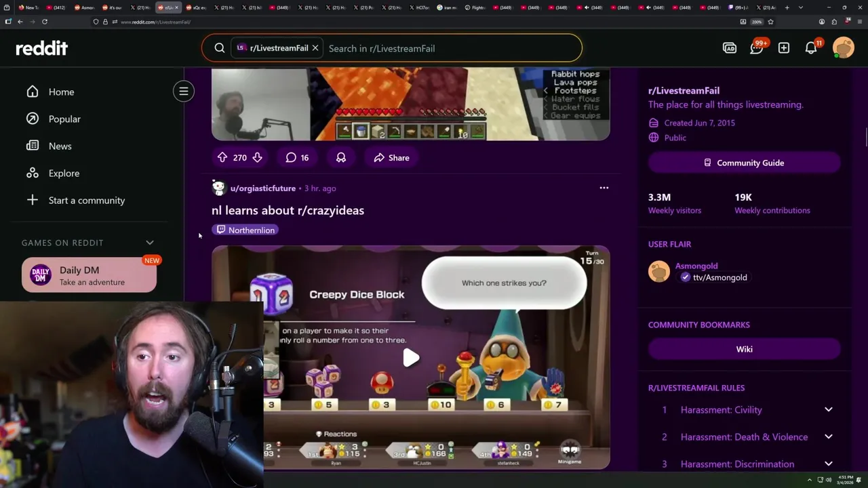
Task: Open the notifications bell
Action: point(811,48)
